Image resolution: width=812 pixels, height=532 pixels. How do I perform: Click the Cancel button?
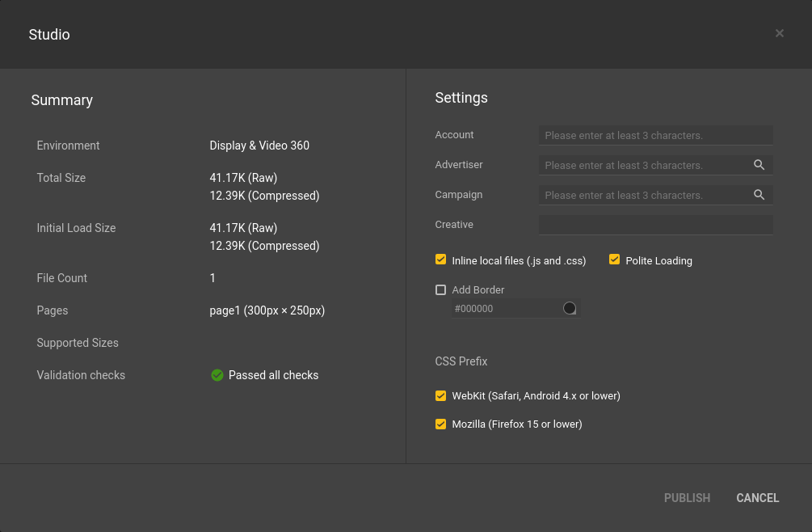[x=757, y=498]
